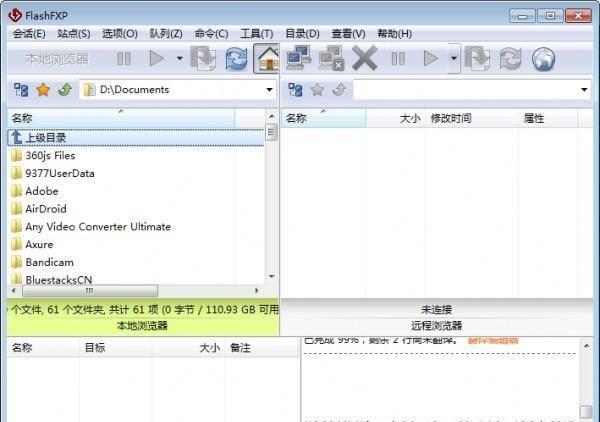
Task: Click the local green up-directory arrow icon
Action: point(65,90)
